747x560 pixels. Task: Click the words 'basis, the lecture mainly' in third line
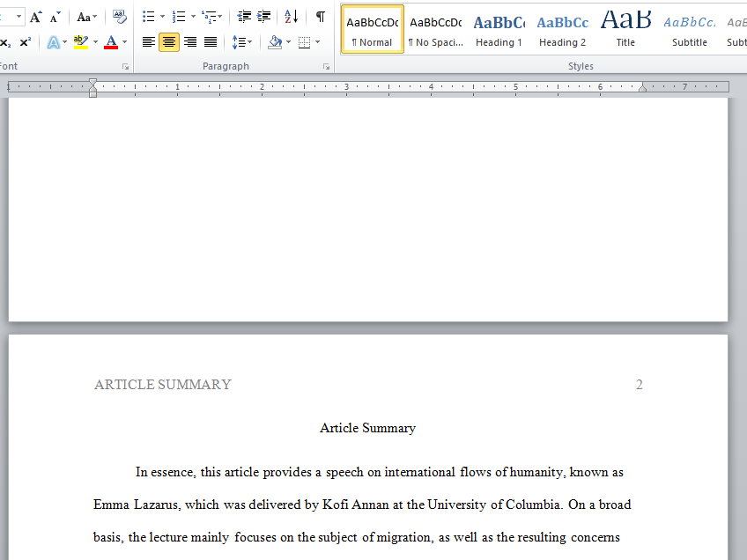tap(161, 537)
